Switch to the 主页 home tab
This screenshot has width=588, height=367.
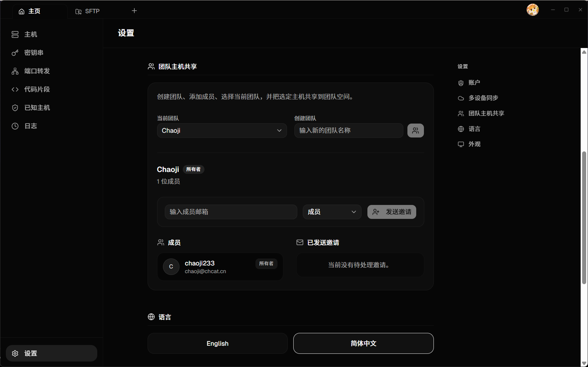[x=40, y=11]
